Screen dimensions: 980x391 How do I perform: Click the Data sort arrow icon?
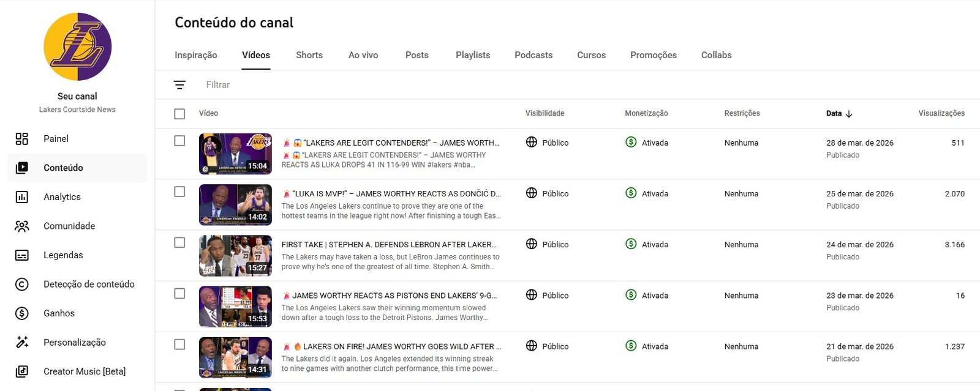[849, 114]
